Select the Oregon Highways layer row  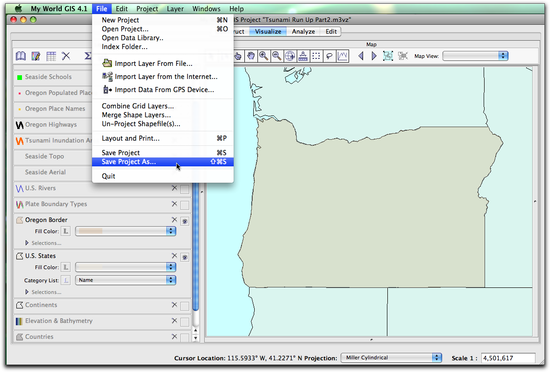point(53,124)
